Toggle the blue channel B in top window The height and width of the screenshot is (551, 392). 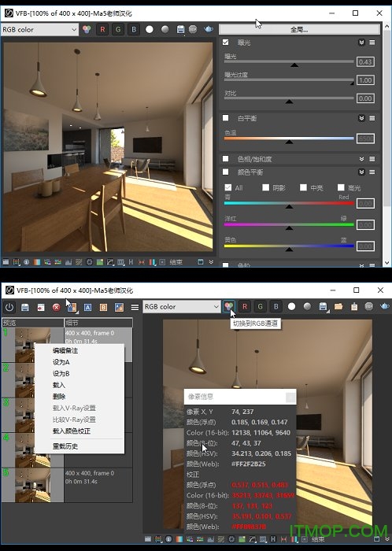click(x=134, y=30)
